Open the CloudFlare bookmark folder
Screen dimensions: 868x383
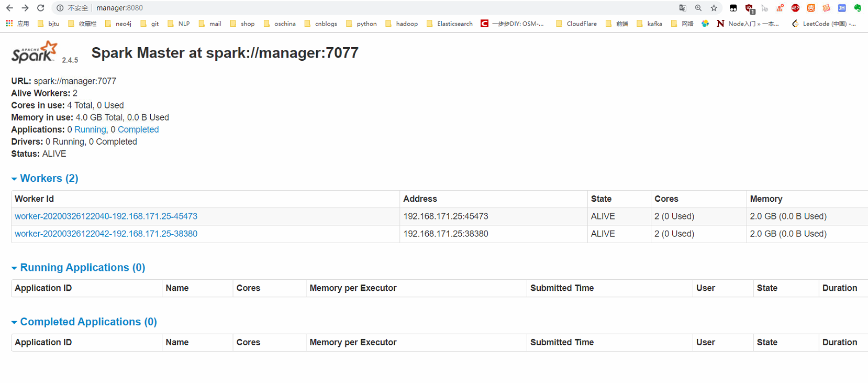(577, 24)
